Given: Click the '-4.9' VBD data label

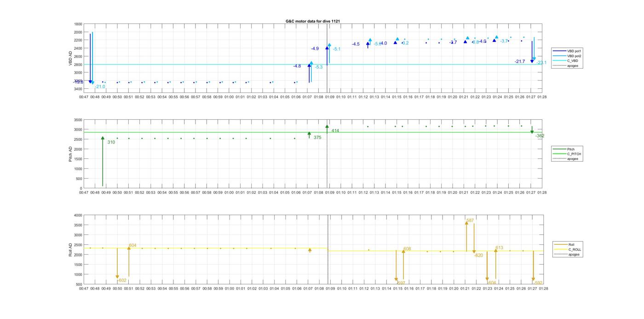Looking at the screenshot, I should pyautogui.click(x=315, y=49).
